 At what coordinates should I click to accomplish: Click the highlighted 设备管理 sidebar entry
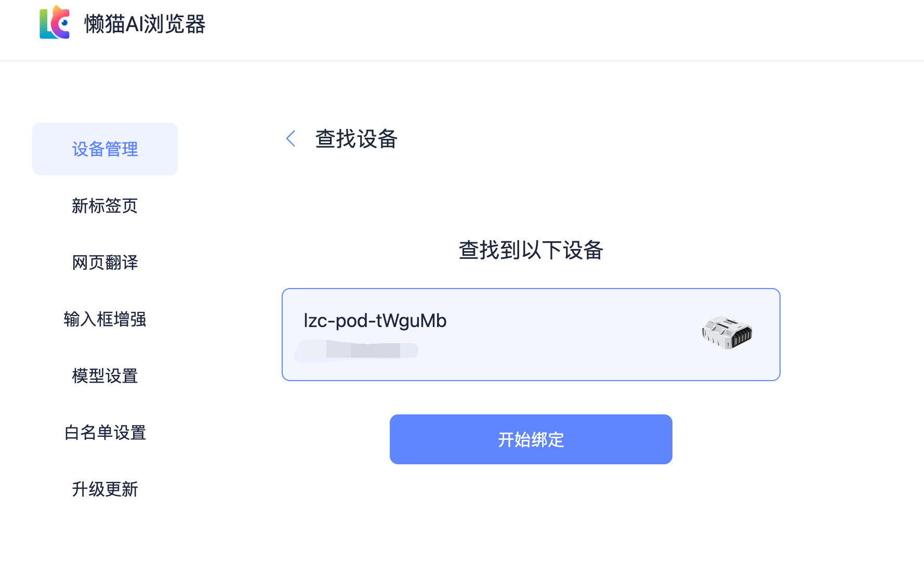point(104,149)
